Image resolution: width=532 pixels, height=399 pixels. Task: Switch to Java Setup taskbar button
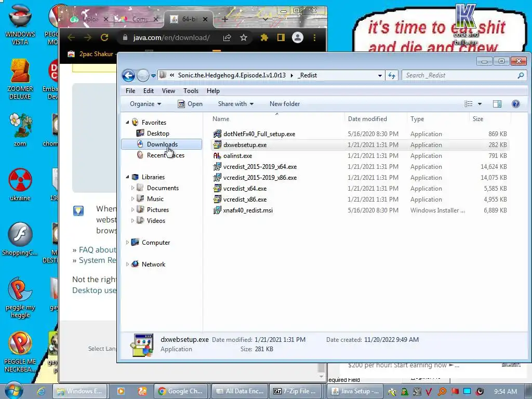click(x=355, y=391)
